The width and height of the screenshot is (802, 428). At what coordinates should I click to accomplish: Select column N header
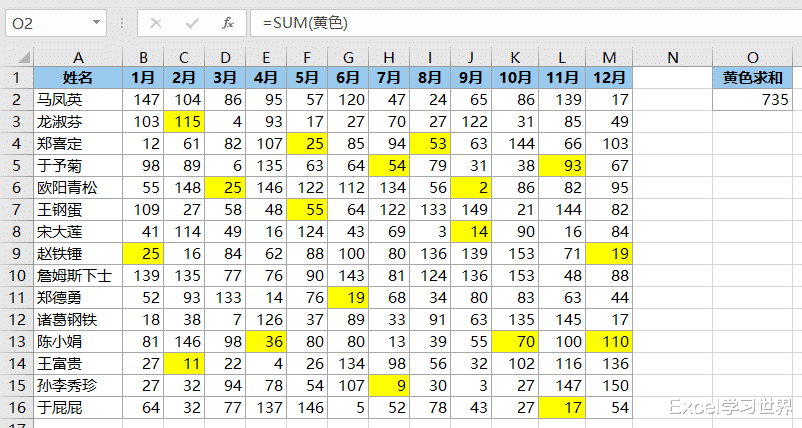(x=673, y=57)
